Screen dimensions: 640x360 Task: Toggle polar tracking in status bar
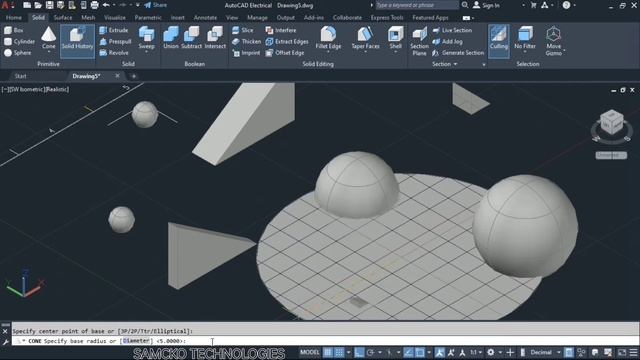tap(370, 352)
